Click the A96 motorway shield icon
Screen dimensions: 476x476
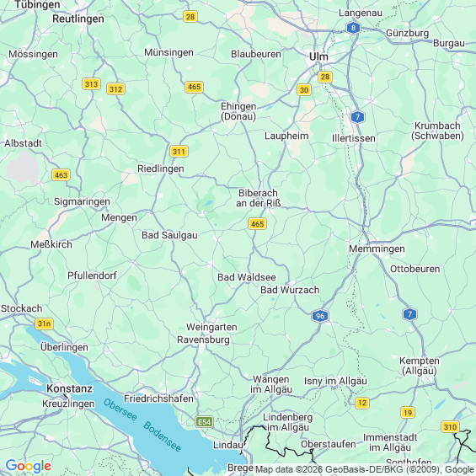(x=320, y=316)
